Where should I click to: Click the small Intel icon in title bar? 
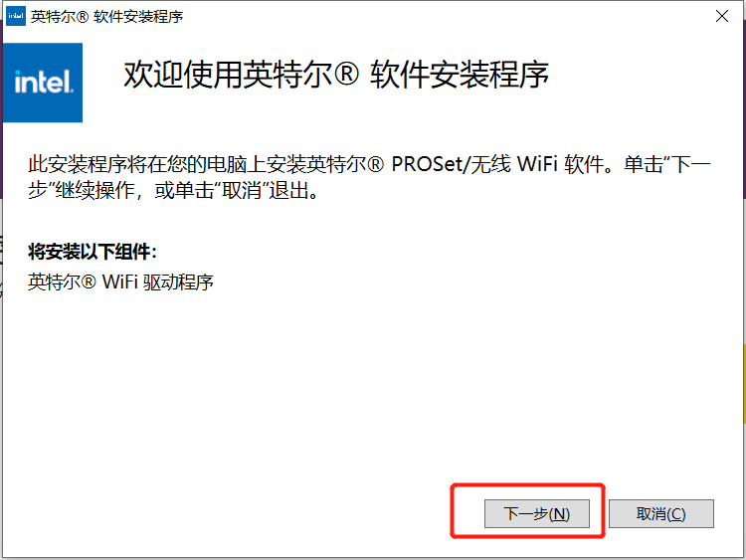click(16, 16)
